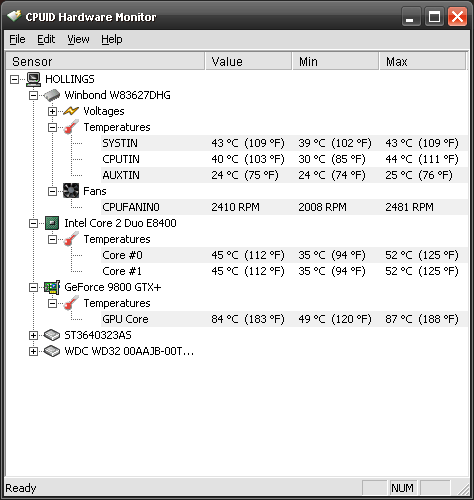This screenshot has width=474, height=500.
Task: Click the Intel Core 2 Duo processor icon
Action: (x=52, y=223)
